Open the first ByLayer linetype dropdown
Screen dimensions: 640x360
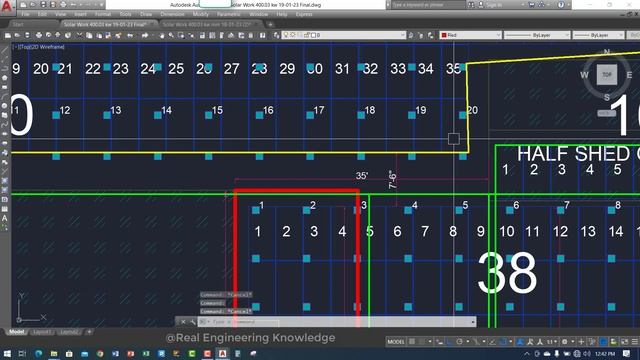tap(537, 35)
